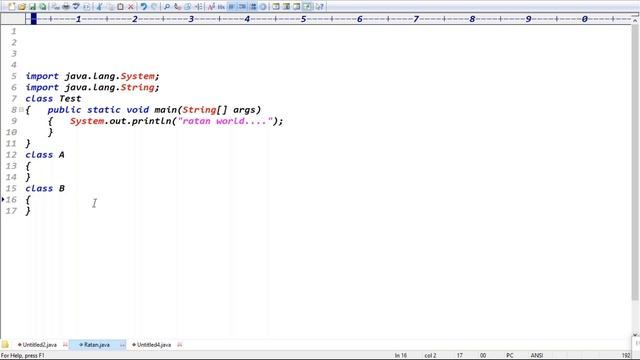Undo the last edit with the blue arrow

click(143, 7)
